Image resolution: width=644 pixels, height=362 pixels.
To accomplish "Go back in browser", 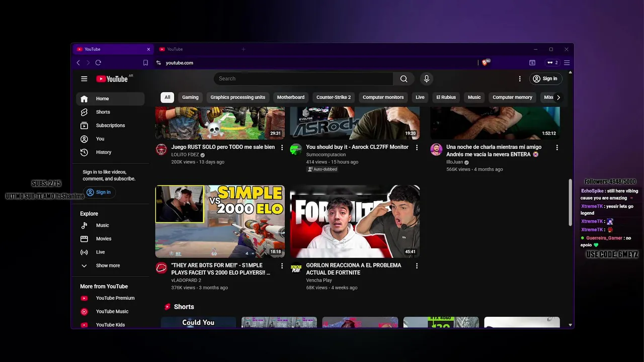I will coord(78,63).
